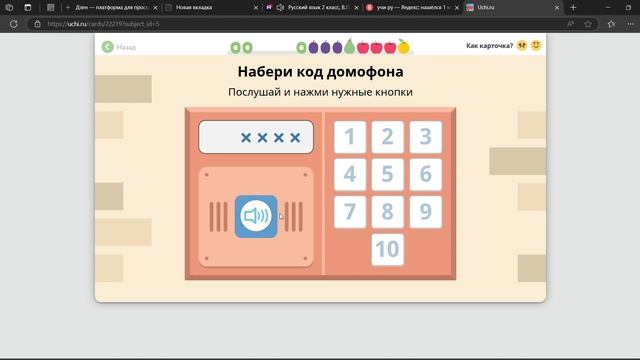Screen dimensions: 640x360
Task: Click the green pear progress icon
Action: (349, 46)
